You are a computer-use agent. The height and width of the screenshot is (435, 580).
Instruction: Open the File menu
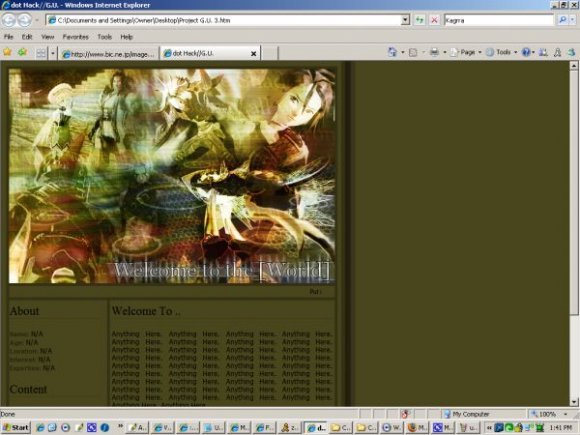9,37
